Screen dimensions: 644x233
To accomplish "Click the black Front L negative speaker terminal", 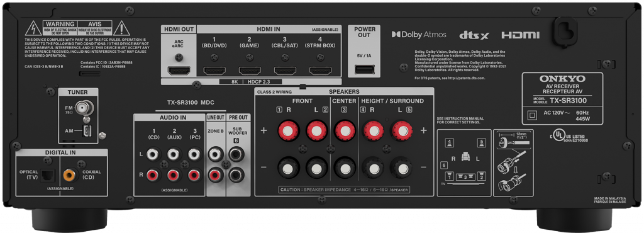I will (x=316, y=168).
